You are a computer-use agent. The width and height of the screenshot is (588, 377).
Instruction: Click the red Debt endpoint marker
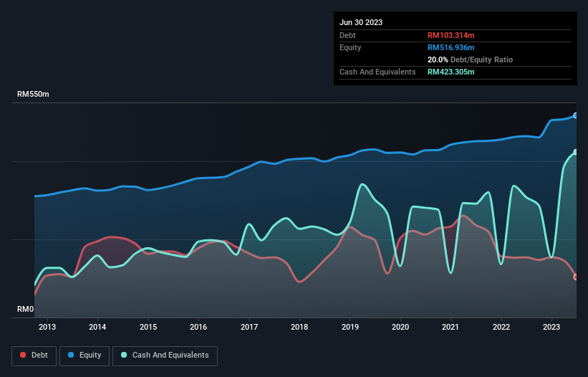tap(576, 277)
